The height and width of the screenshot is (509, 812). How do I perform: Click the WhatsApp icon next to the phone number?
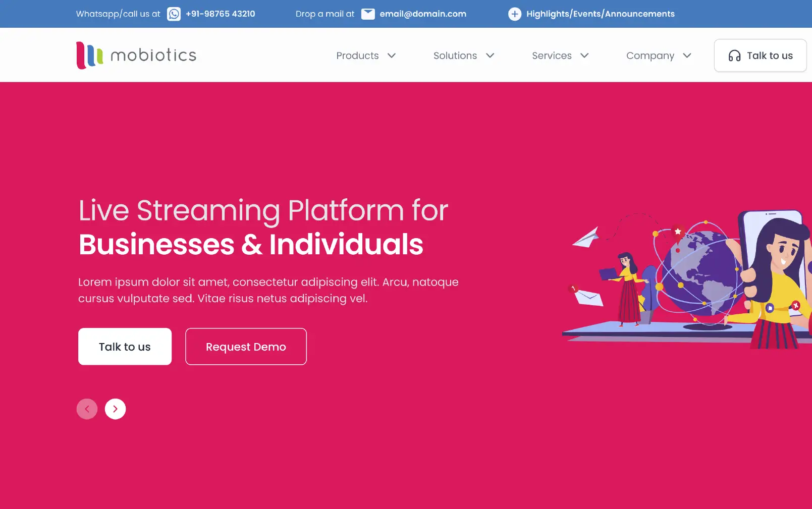click(x=174, y=14)
